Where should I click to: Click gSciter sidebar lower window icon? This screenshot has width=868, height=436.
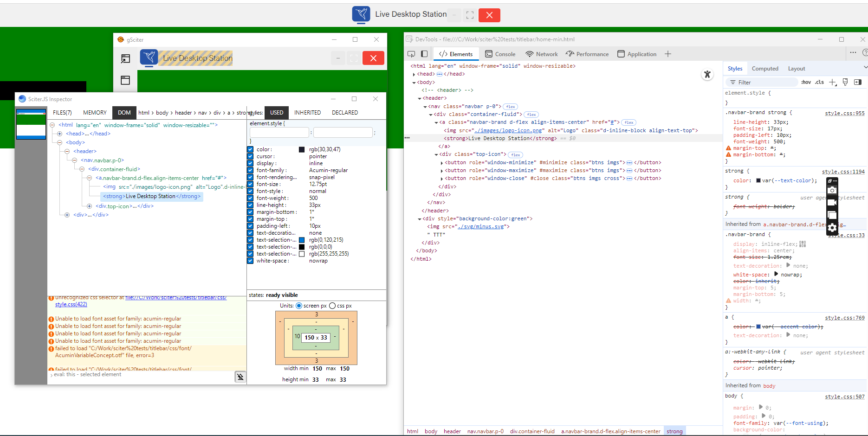pos(125,80)
